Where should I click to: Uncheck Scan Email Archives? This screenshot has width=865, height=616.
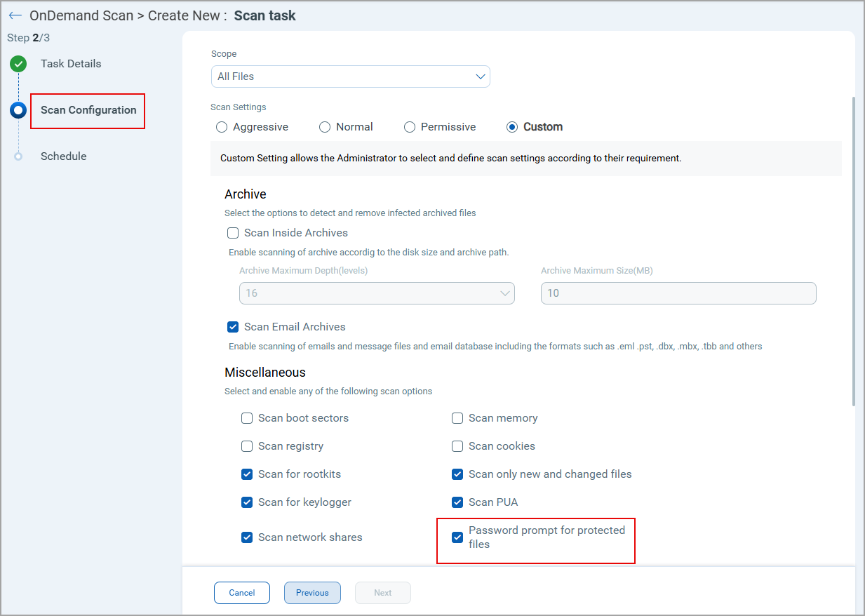click(x=234, y=327)
